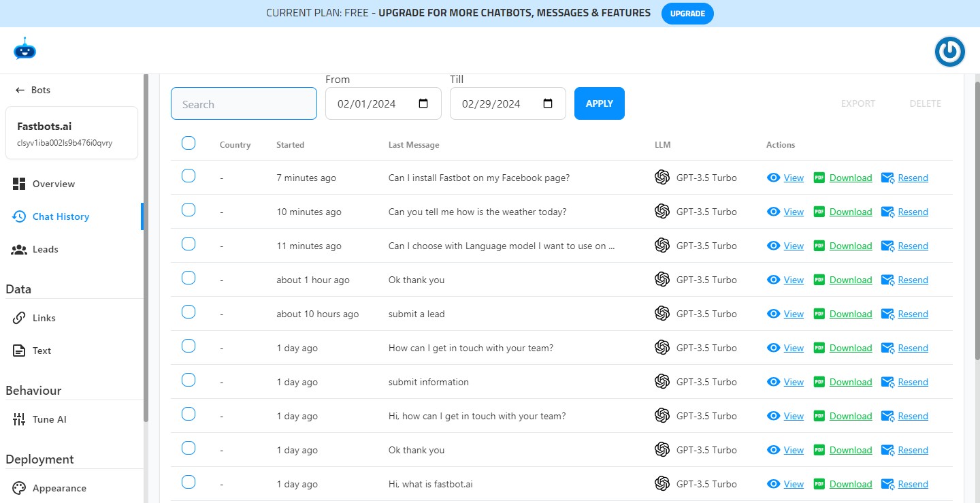Viewport: 980px width, 503px height.
Task: Click the eye icon in the 'weather today' row
Action: click(x=773, y=212)
